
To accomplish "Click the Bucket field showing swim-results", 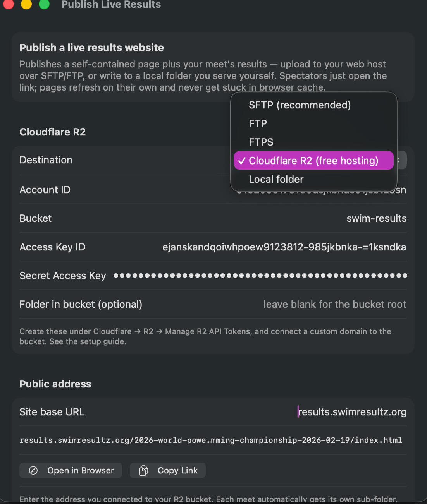I will [x=376, y=218].
